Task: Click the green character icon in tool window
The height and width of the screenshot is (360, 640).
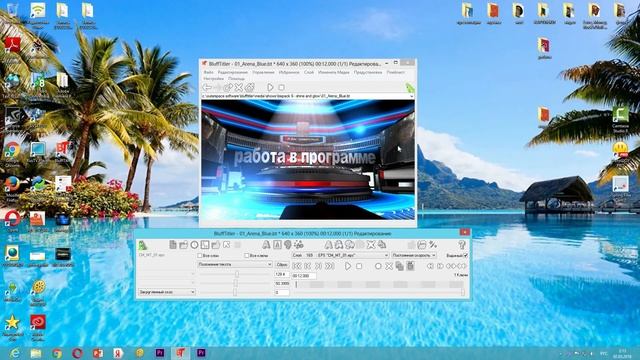Action: click(142, 245)
